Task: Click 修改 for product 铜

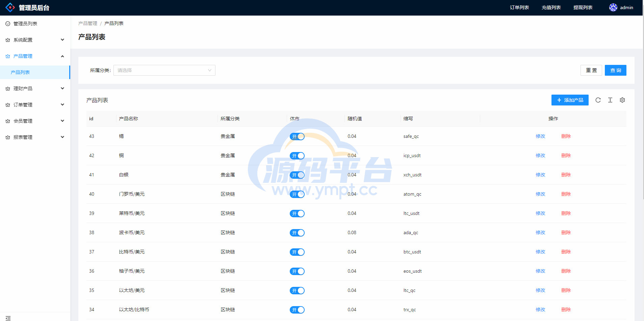Action: [x=540, y=155]
